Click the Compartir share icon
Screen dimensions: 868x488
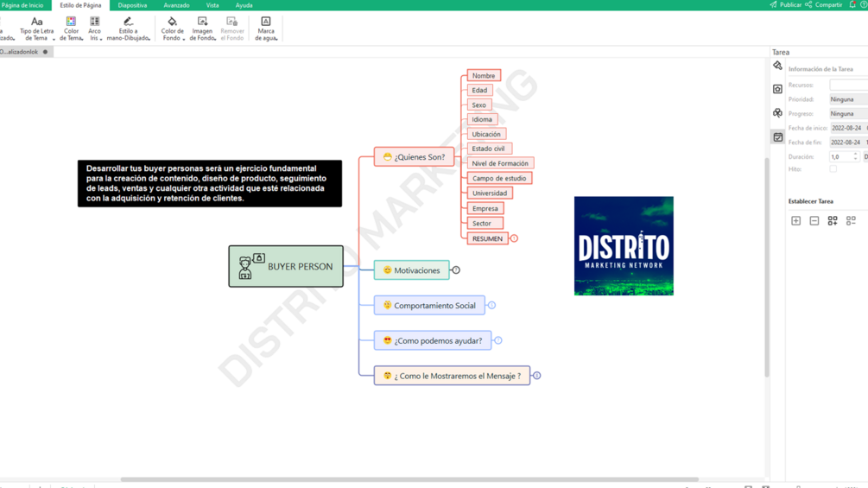[808, 4]
